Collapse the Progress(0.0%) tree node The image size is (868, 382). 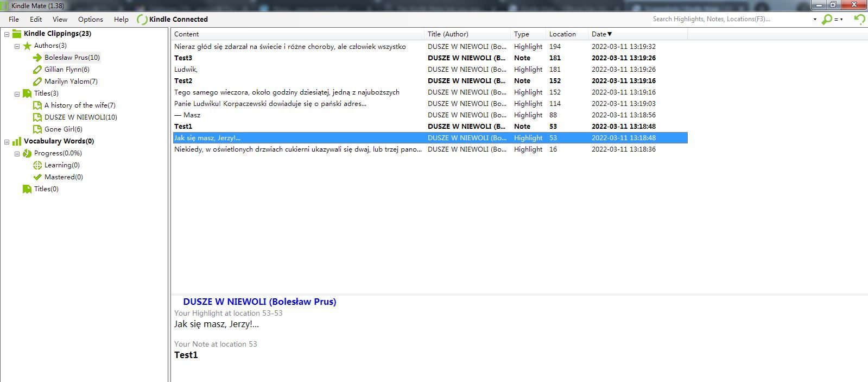(x=17, y=154)
